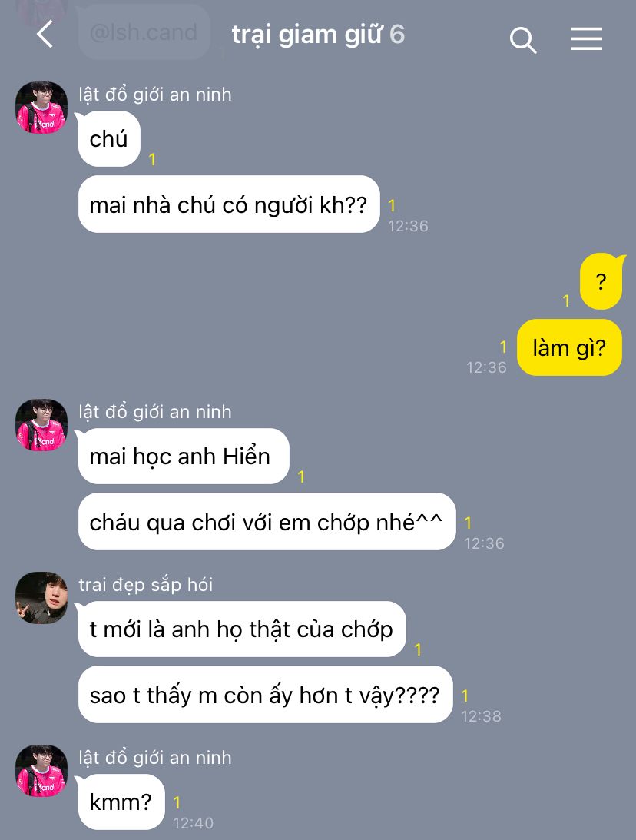Tap the yellow '?' message bubble
636x840 pixels.
coord(601,281)
